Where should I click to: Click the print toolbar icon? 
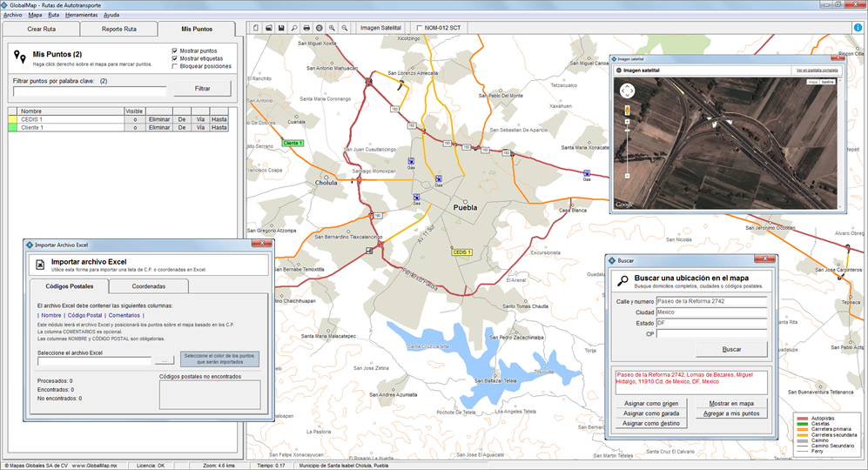306,28
